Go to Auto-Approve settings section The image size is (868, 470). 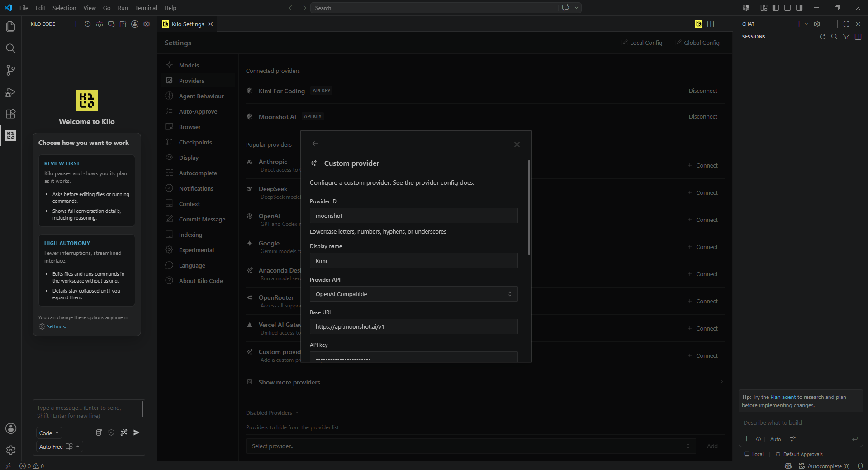198,111
